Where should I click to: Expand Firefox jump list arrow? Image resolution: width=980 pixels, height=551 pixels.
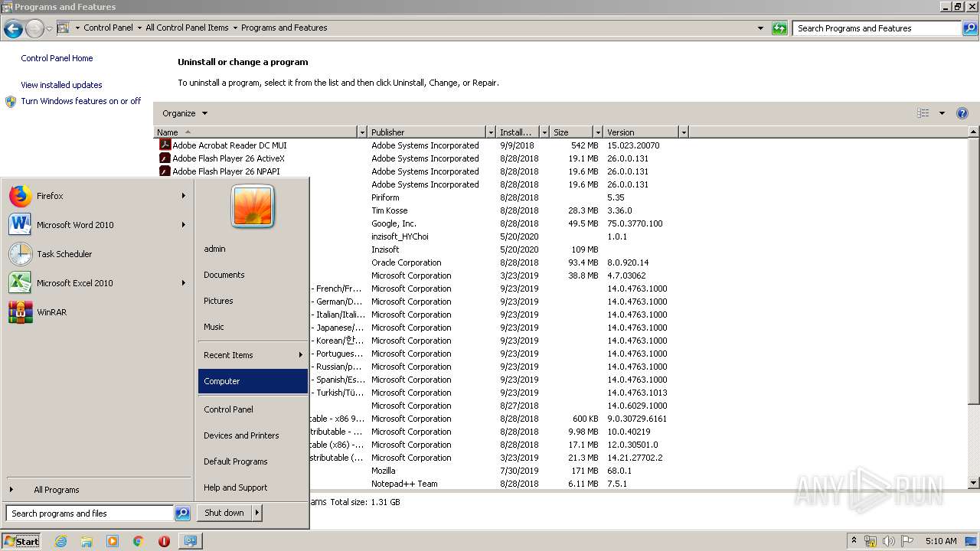(x=184, y=196)
